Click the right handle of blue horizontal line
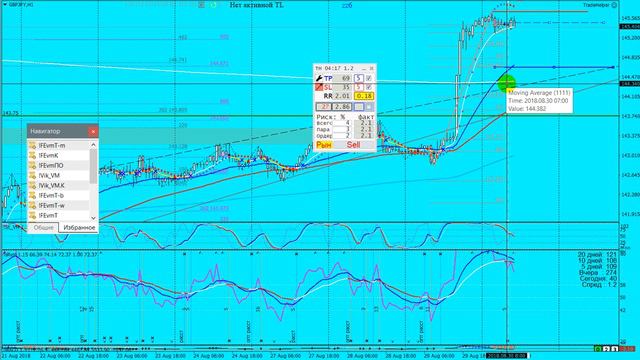The height and width of the screenshot is (360, 640). 613,67
